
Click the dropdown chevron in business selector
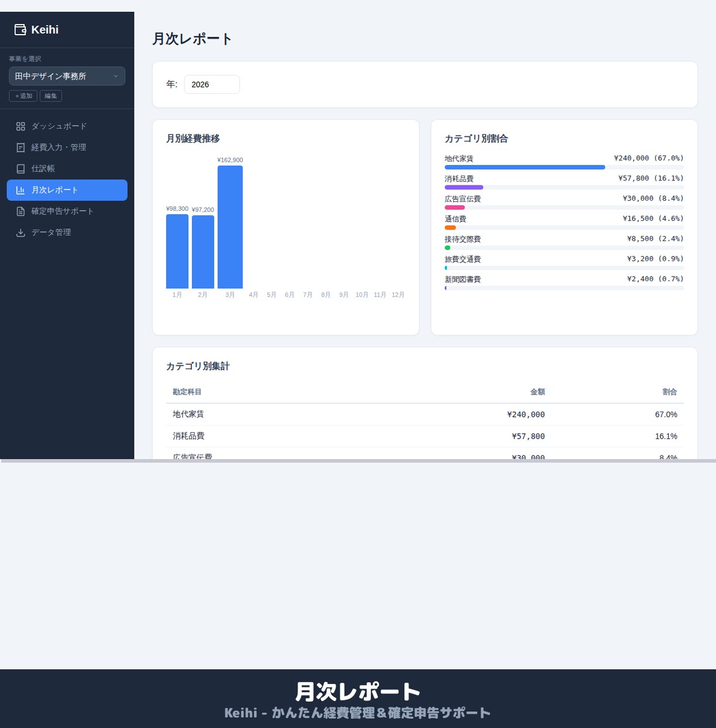coord(116,76)
